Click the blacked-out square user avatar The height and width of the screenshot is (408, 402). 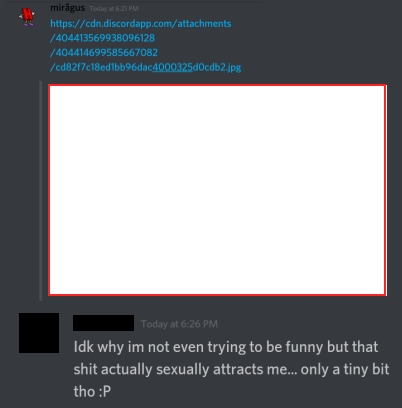point(39,333)
